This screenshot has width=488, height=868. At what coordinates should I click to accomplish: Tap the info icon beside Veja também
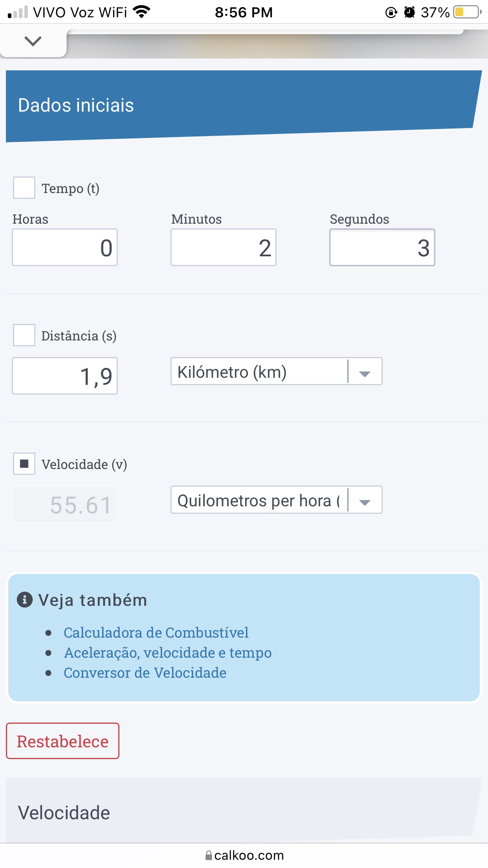point(25,600)
